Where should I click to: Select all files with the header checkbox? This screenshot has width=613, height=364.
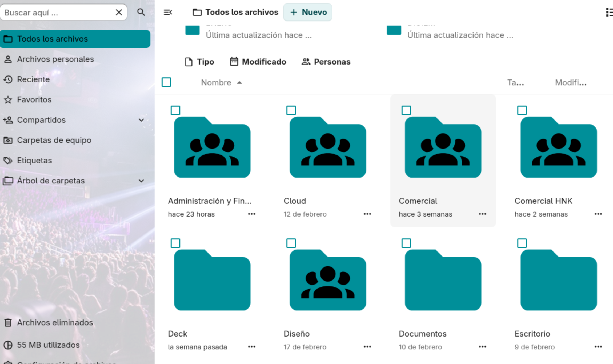coord(166,82)
